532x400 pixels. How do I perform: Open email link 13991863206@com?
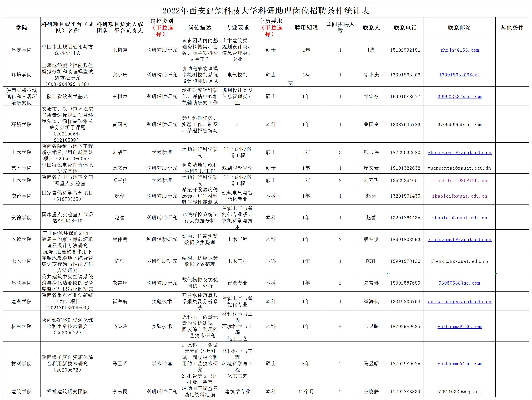point(459,75)
